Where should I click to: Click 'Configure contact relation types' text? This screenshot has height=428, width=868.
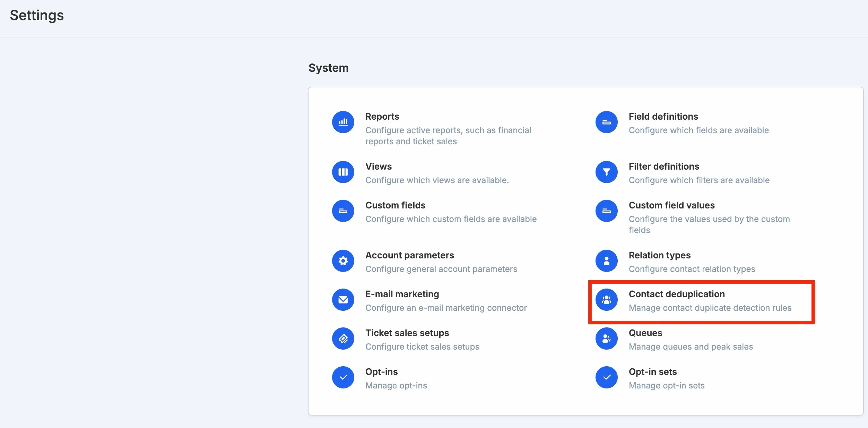[x=692, y=269]
